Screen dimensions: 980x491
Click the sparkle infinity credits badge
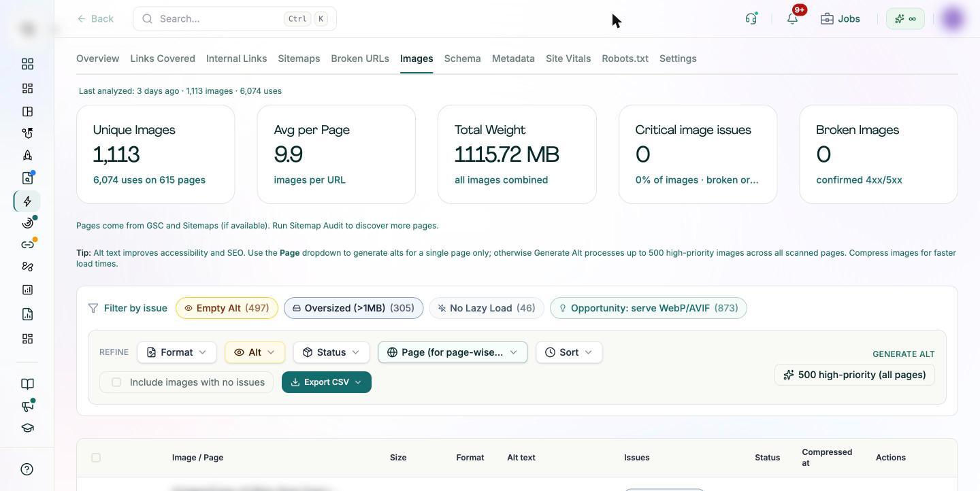pos(905,18)
